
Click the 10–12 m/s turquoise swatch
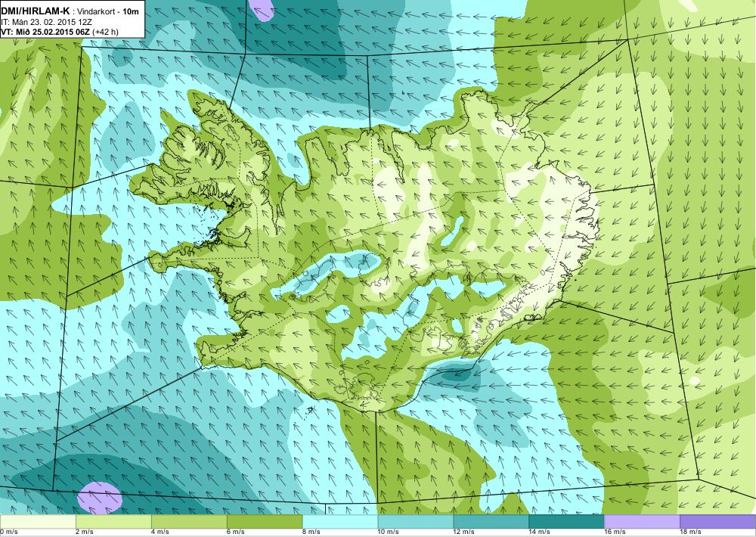pos(416,521)
